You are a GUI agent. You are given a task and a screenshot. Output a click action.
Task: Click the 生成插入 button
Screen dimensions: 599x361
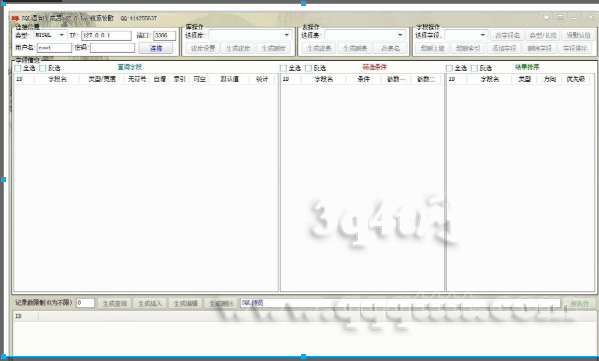[x=150, y=303]
